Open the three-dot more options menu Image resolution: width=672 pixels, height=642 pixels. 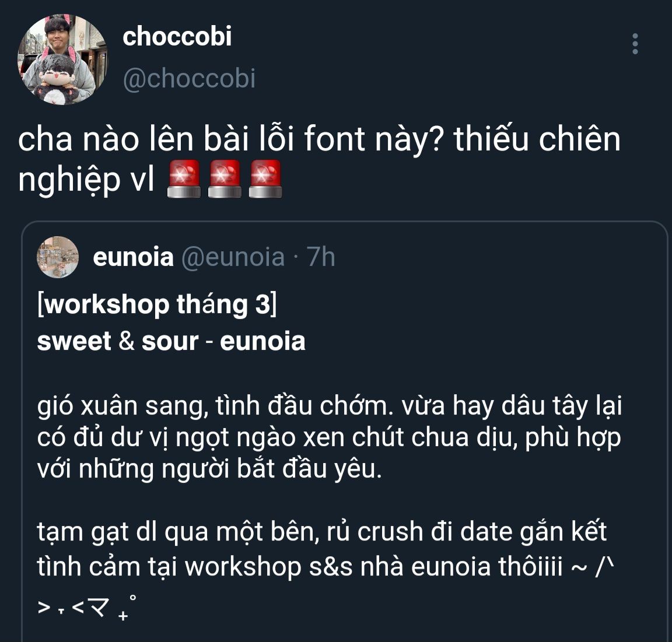[x=635, y=44]
